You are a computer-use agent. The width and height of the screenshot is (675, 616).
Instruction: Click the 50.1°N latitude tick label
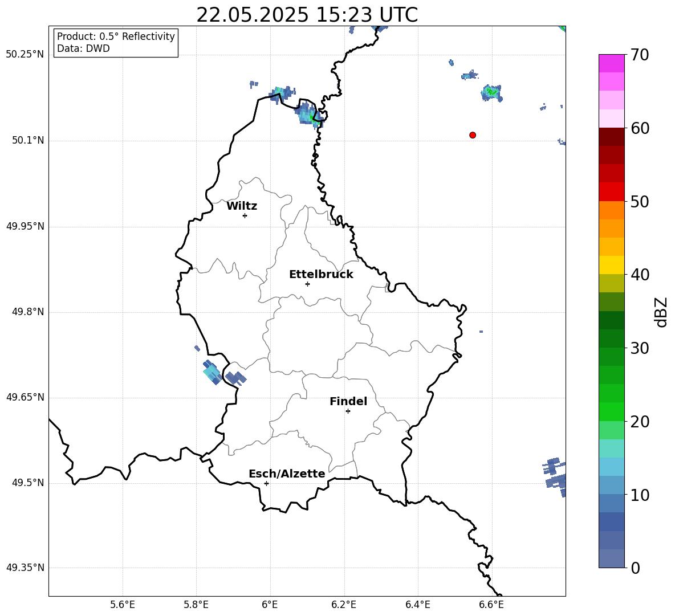pyautogui.click(x=28, y=140)
